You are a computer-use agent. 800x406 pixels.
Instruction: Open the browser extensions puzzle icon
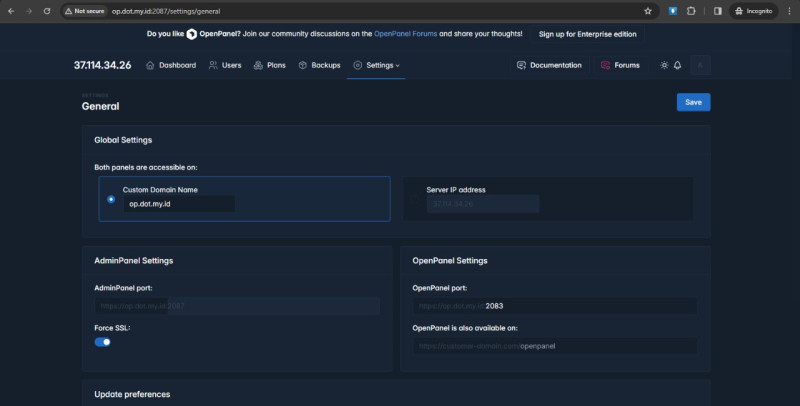point(690,11)
